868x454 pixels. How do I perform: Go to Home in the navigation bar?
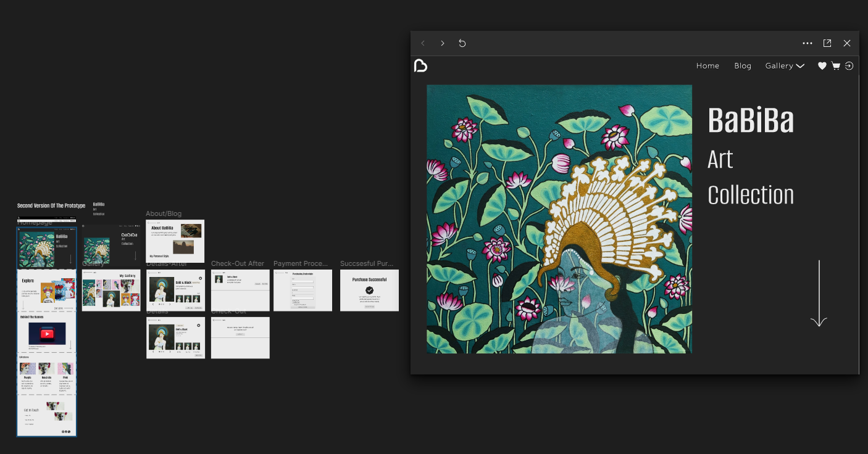coord(707,66)
